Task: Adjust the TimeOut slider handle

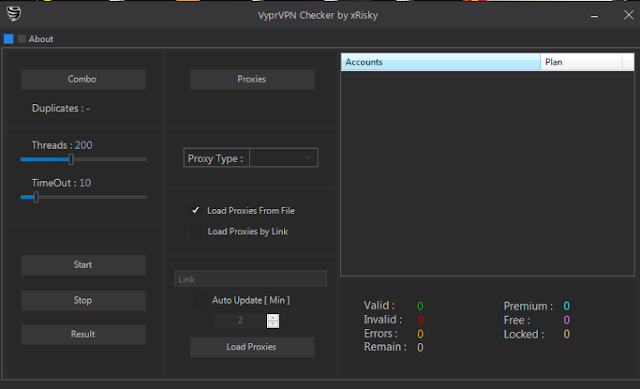Action: [36, 197]
